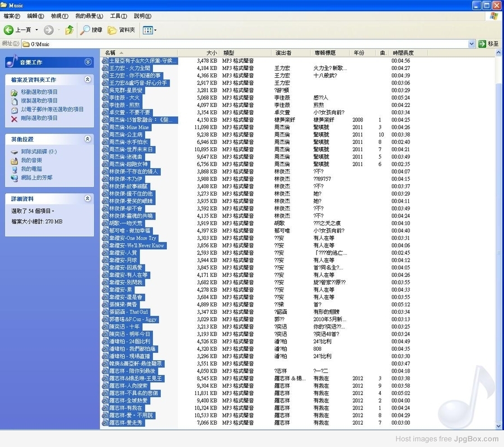Click the 以電子郵件傳送選取的項目 link
Screen dimensions: 504x447
pyautogui.click(x=52, y=110)
